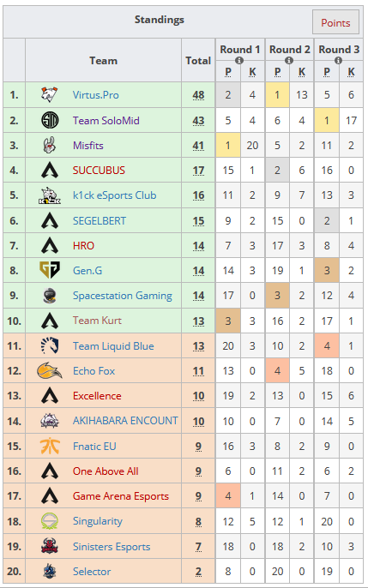Open the Spacestation Gaming team link

(x=123, y=296)
